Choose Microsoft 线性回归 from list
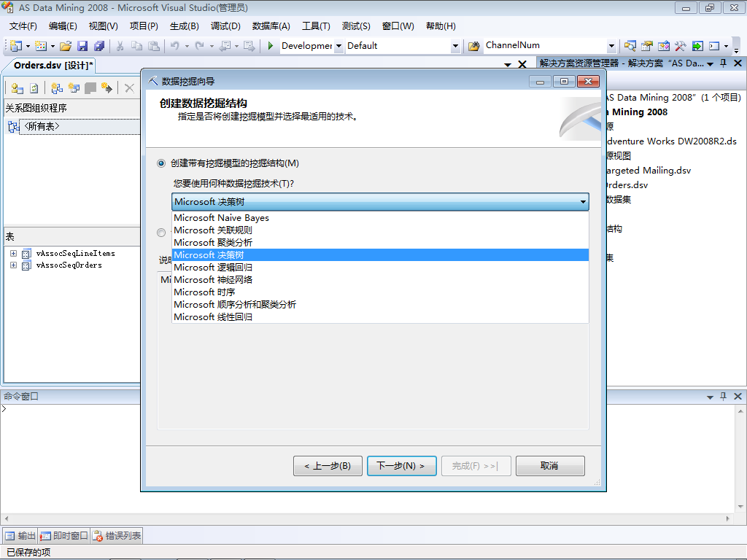The height and width of the screenshot is (560, 747). 379,316
